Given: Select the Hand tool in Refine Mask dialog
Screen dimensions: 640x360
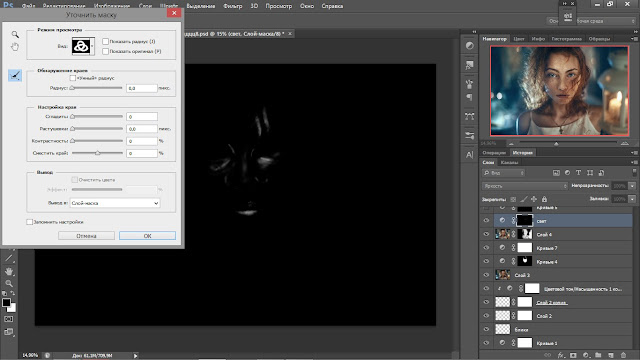Looking at the screenshot, I should point(15,47).
